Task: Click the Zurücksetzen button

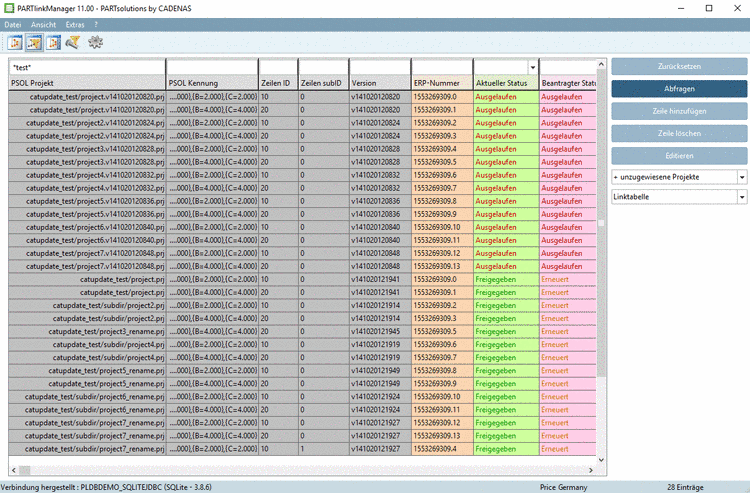Action: coord(678,66)
